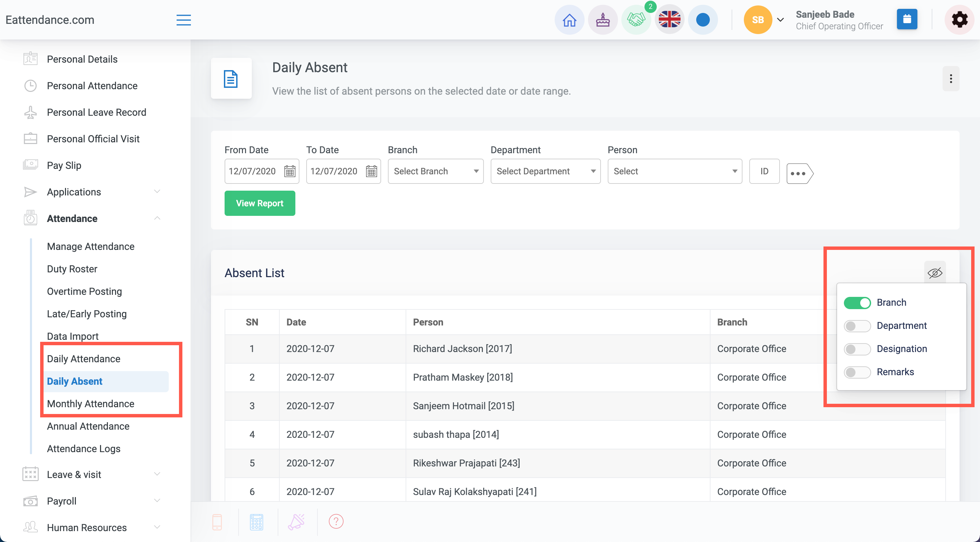Open the hamburger menu icon
This screenshot has width=980, height=542.
pyautogui.click(x=183, y=20)
